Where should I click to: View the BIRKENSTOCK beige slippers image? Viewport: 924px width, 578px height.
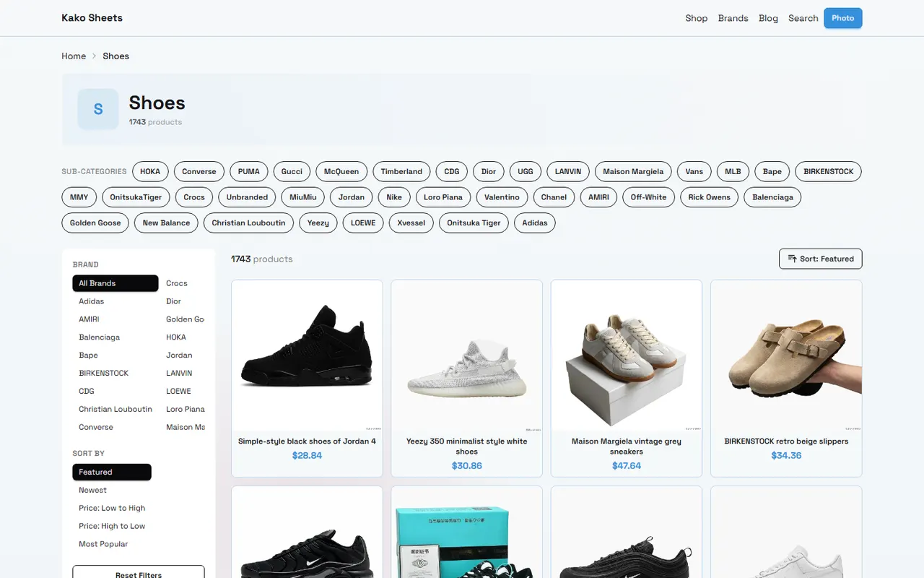(x=786, y=355)
